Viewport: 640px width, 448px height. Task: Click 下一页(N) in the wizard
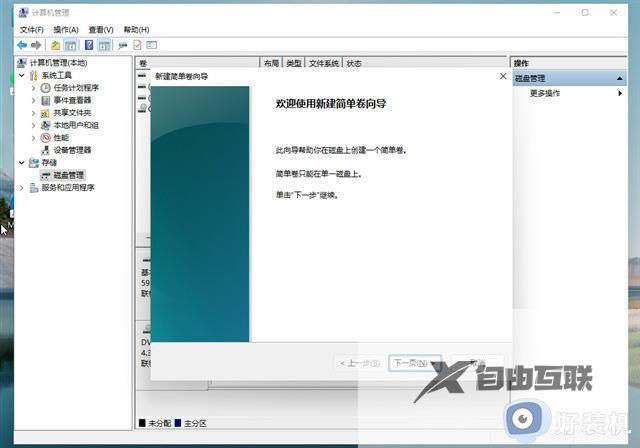coord(415,363)
